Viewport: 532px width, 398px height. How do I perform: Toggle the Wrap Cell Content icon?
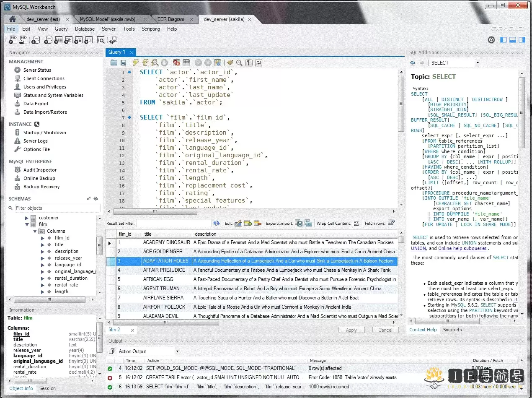click(356, 223)
